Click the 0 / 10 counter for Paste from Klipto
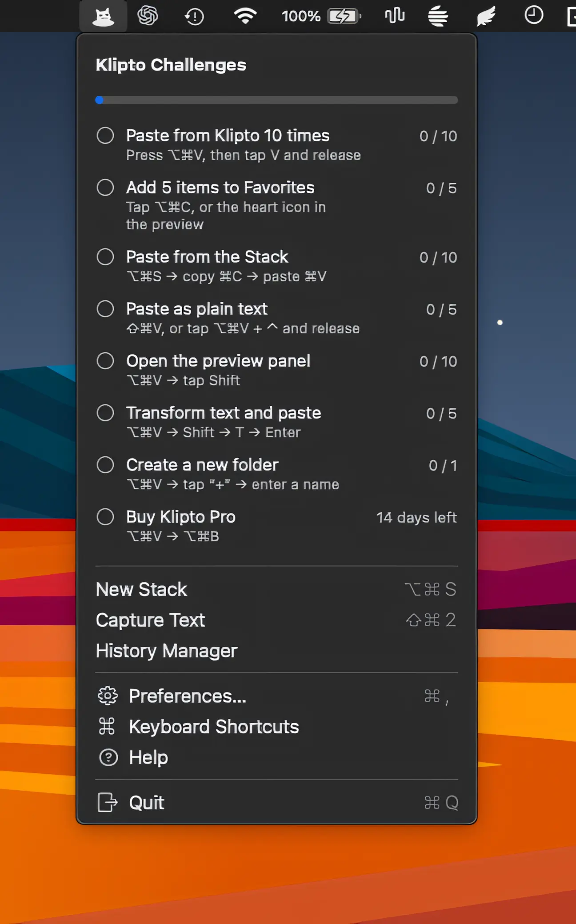The image size is (576, 924). tap(438, 136)
